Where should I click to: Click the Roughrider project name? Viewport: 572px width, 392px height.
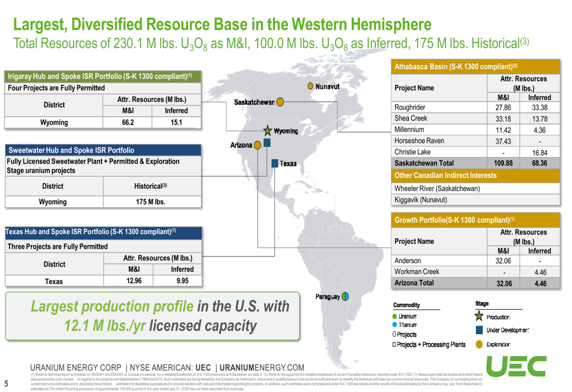410,108
